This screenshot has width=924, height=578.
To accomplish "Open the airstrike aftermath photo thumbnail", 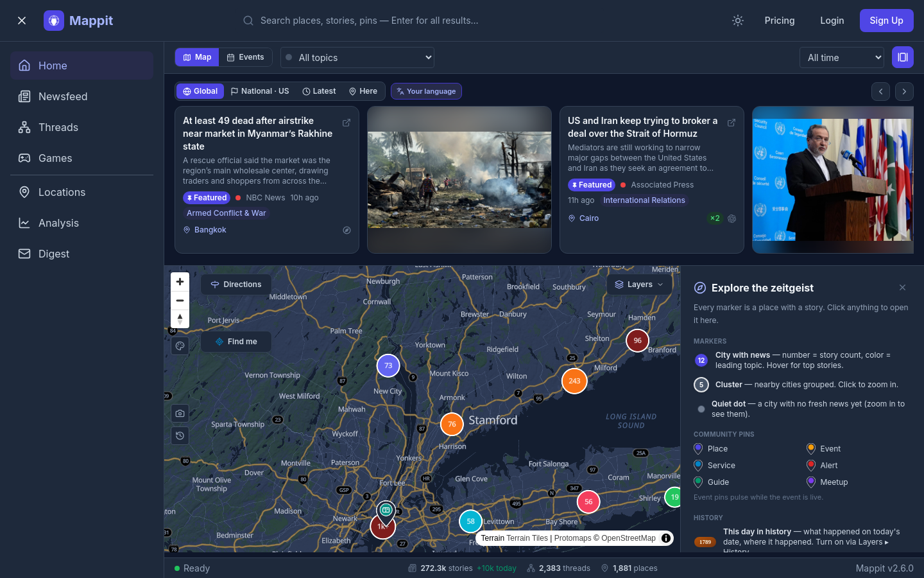I will coord(459,180).
